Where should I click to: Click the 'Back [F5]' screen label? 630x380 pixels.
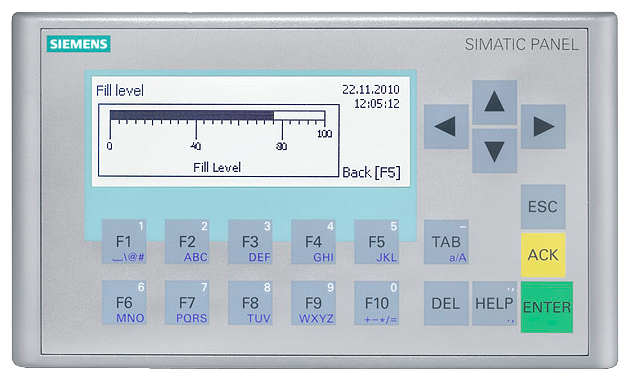point(371,172)
